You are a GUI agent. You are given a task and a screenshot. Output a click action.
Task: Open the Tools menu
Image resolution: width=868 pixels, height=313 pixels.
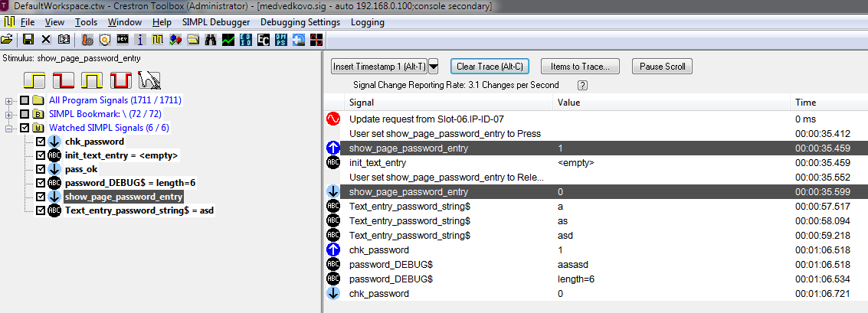coord(86,22)
